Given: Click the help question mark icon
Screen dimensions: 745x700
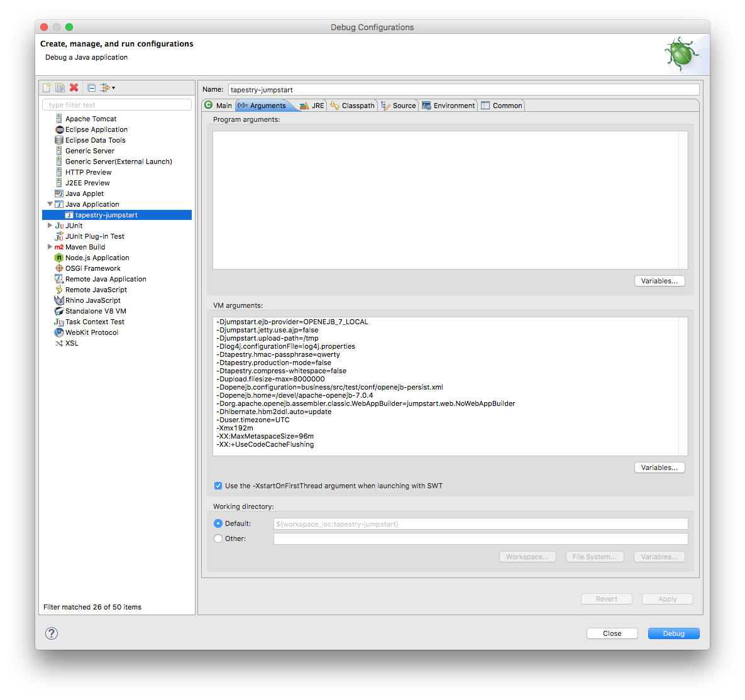Looking at the screenshot, I should point(52,633).
